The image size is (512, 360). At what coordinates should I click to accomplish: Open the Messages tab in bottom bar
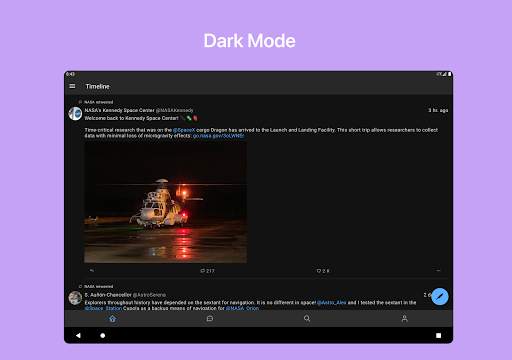210,319
